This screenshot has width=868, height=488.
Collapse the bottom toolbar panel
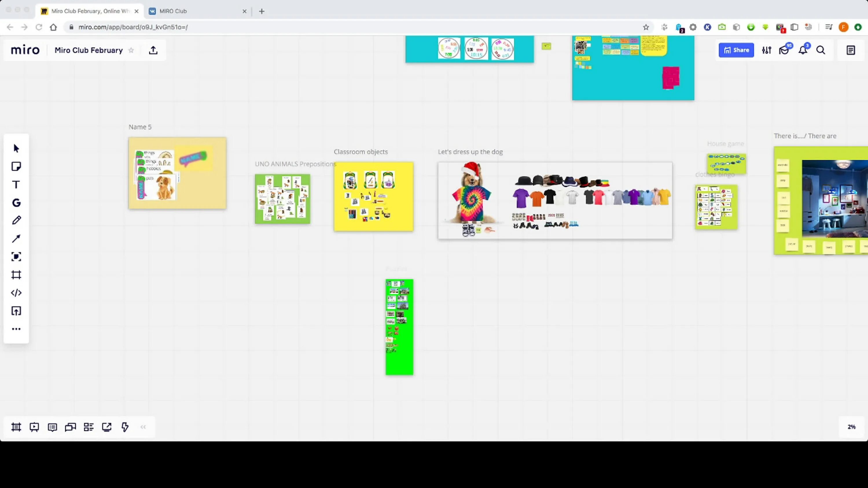click(143, 427)
